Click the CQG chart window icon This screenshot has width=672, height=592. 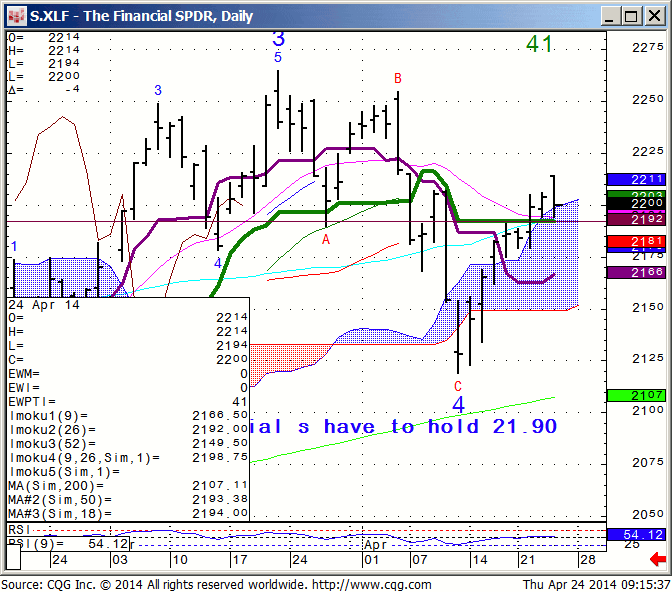(x=16, y=16)
